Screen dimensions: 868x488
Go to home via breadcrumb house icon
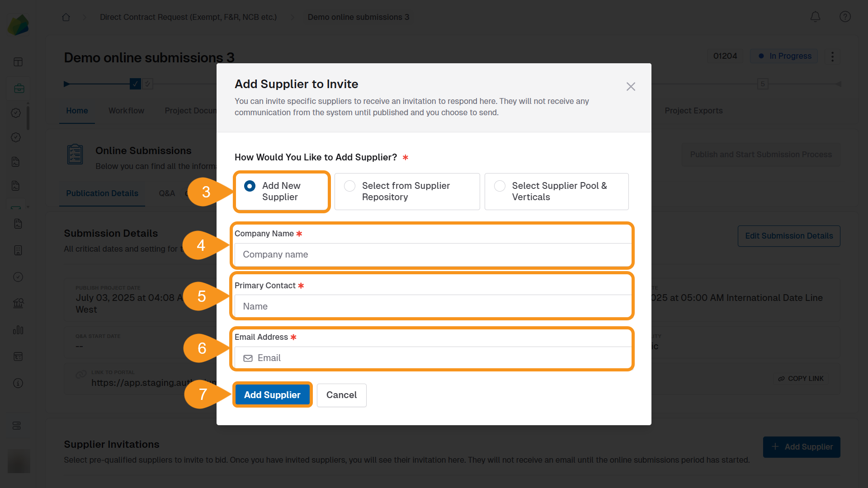tap(66, 17)
